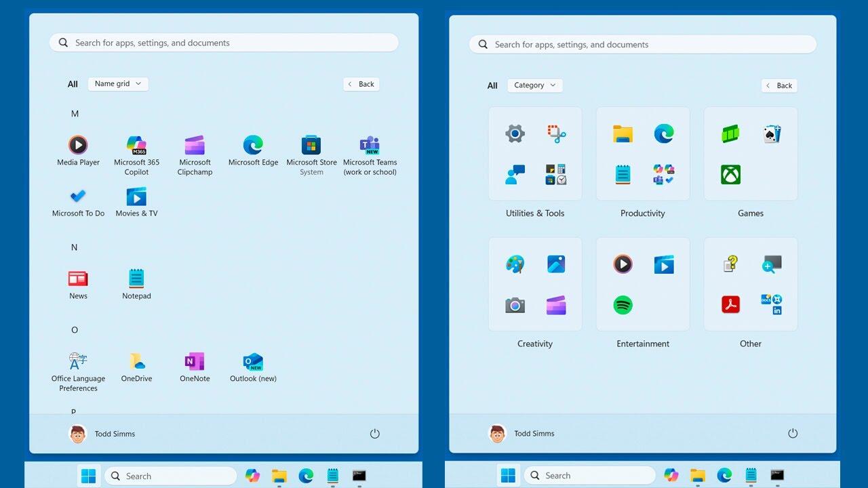Screen dimensions: 868x488
Task: Open the Entertainment category label
Action: tap(643, 344)
